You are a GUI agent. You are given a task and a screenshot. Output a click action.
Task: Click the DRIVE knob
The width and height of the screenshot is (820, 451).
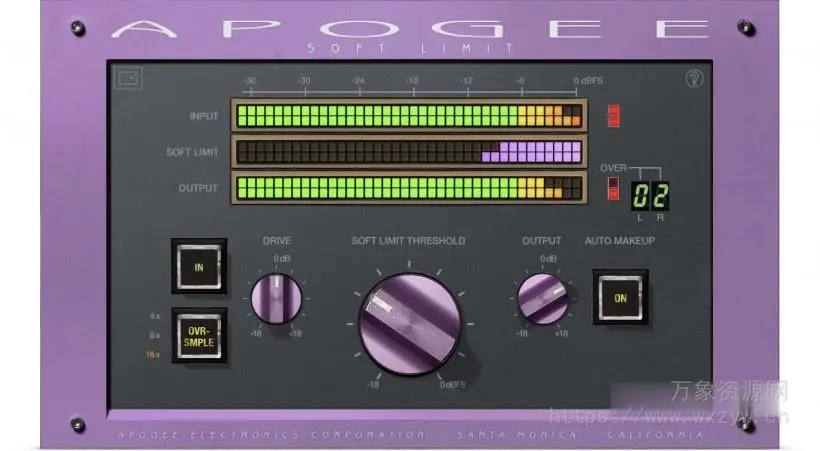[x=275, y=298]
